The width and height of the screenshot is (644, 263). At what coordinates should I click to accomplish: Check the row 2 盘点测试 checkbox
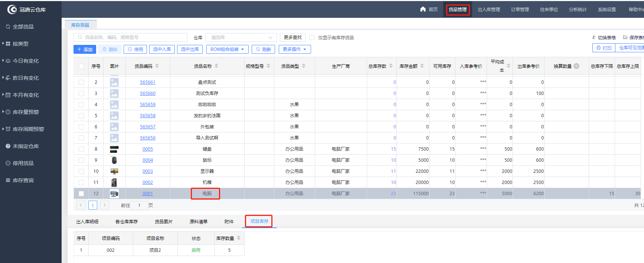pos(81,82)
